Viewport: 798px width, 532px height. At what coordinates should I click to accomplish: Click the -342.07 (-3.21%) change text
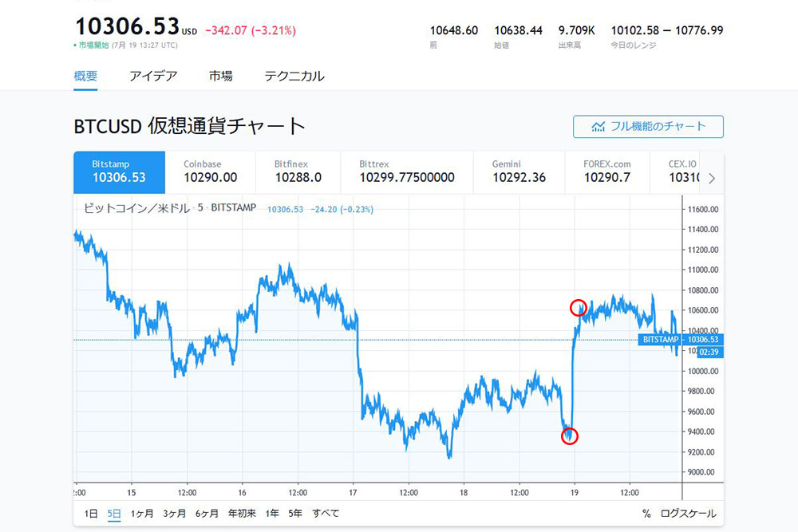pyautogui.click(x=251, y=30)
